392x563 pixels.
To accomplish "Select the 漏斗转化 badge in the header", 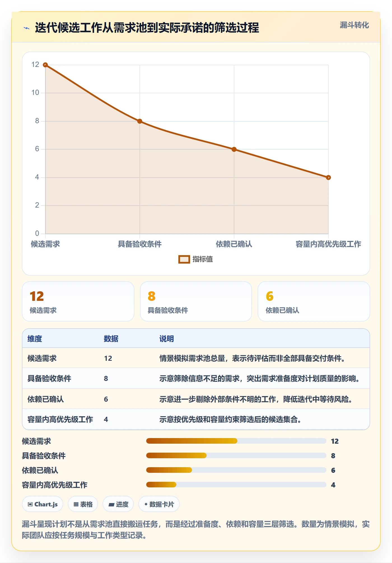I will tap(354, 25).
